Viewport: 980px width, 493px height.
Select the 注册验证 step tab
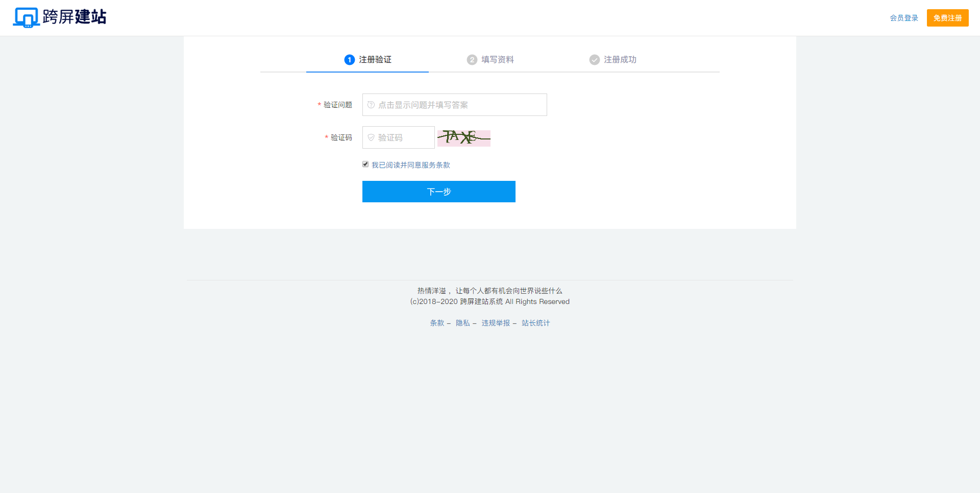tap(367, 60)
